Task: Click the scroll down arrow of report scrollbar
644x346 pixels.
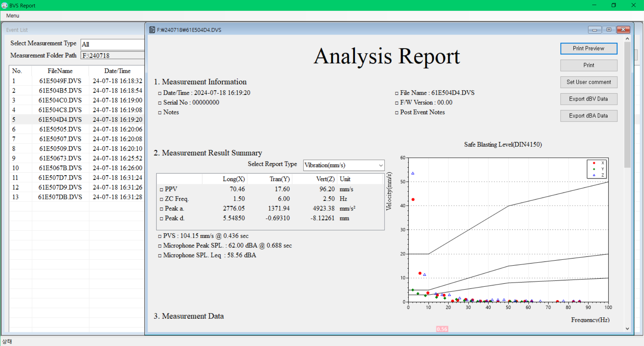Action: click(627, 329)
